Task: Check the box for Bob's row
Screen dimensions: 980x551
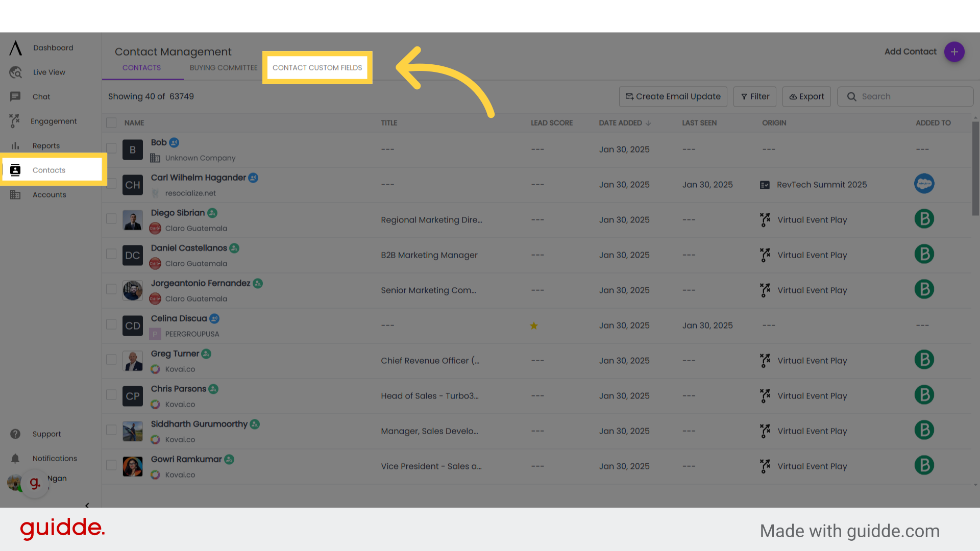Action: (111, 148)
